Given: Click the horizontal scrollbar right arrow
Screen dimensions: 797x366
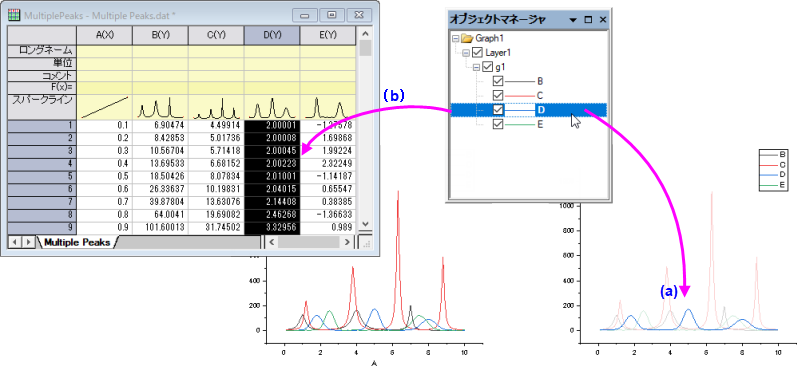Looking at the screenshot, I should tap(348, 242).
